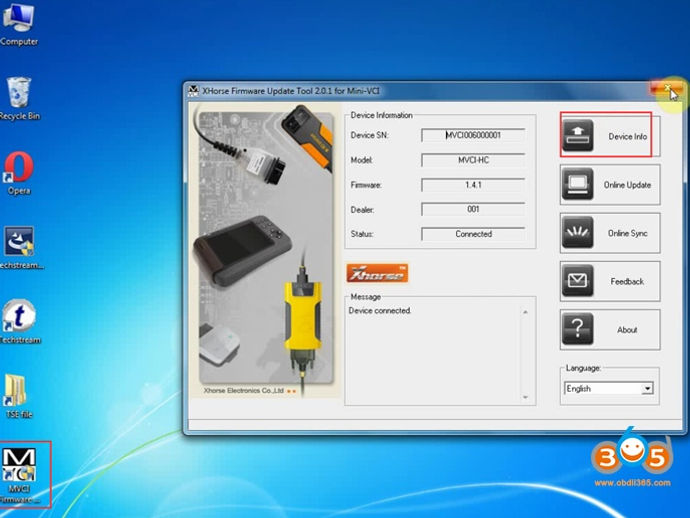Click the About question mark icon

[x=578, y=329]
